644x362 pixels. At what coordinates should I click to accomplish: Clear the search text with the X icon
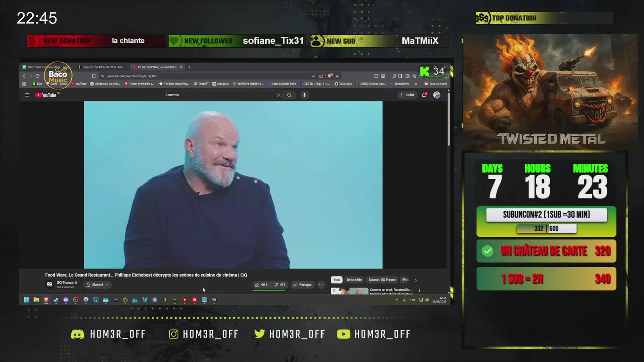(278, 95)
